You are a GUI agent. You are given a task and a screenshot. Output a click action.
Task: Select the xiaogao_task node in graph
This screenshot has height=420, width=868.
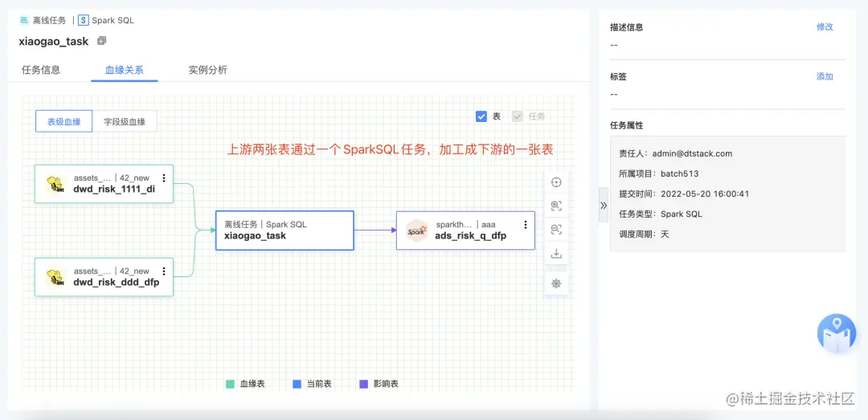point(285,230)
